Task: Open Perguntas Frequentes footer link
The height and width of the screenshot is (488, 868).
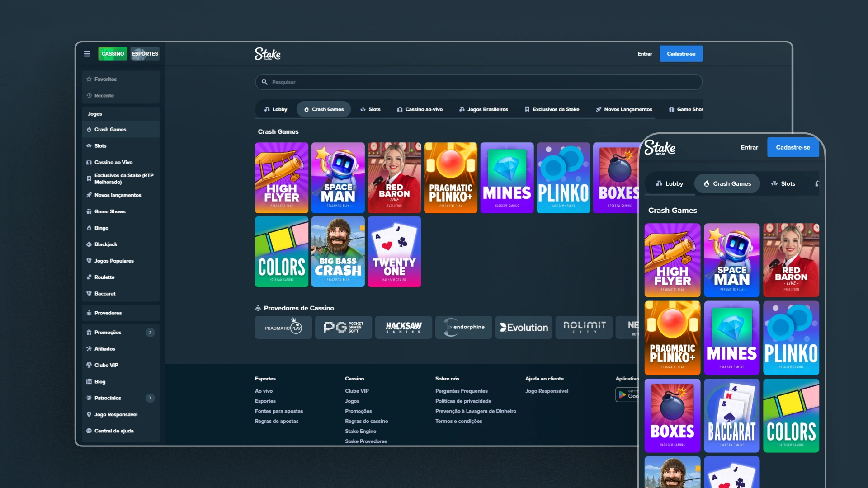Action: tap(462, 391)
